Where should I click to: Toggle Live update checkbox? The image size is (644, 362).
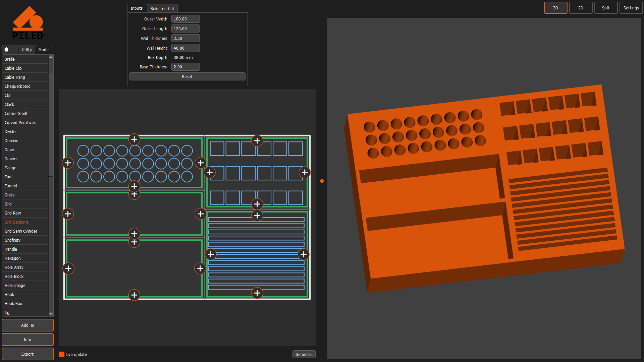pos(62,354)
